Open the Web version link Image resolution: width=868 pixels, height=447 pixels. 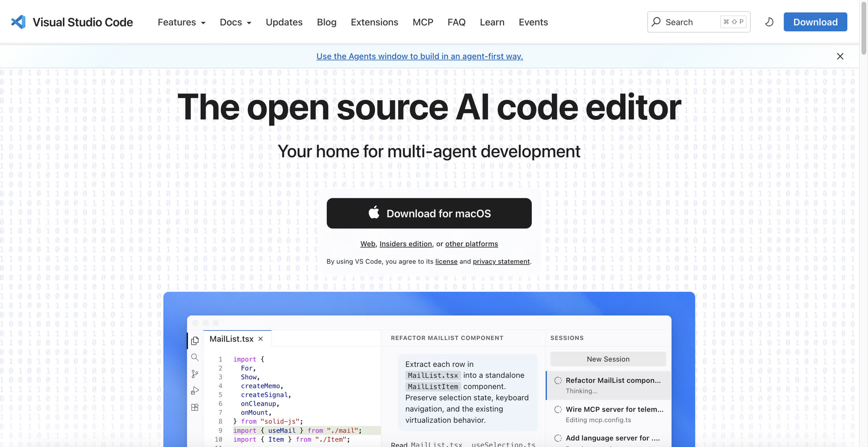coord(368,244)
